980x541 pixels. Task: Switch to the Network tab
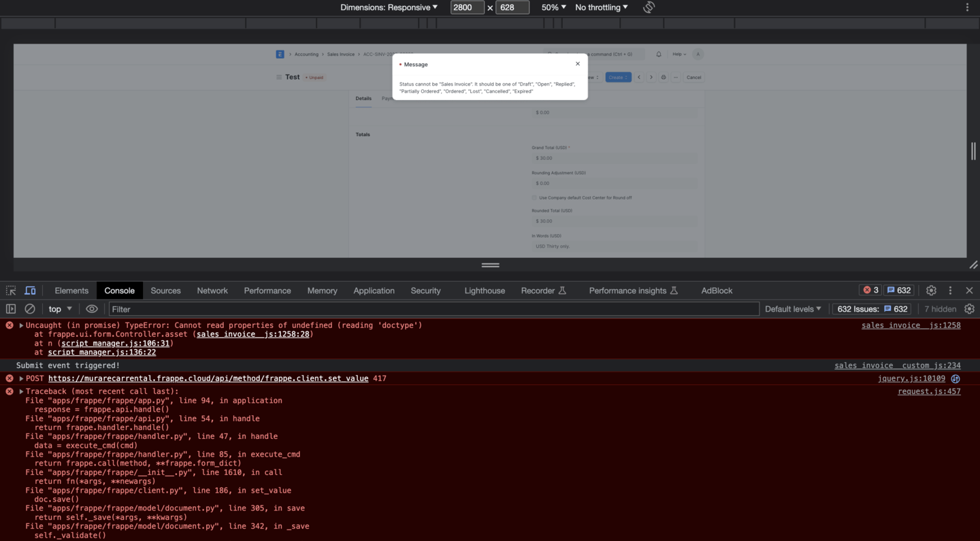click(x=212, y=291)
